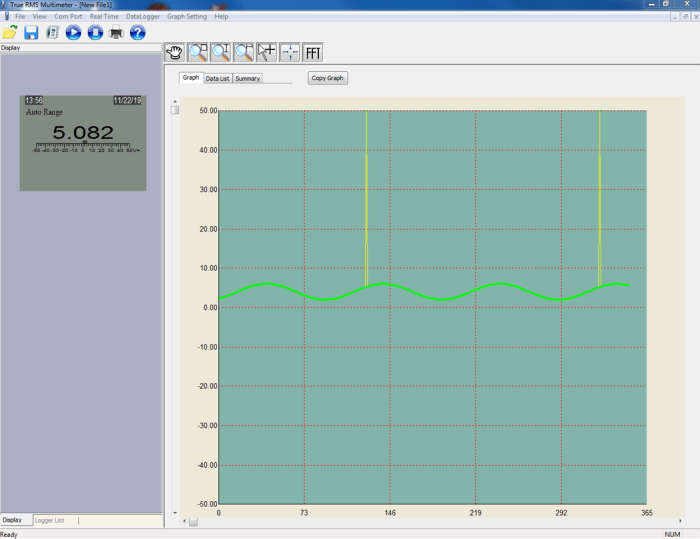The image size is (700, 539).
Task: Open the FFT analysis tool
Action: point(313,53)
